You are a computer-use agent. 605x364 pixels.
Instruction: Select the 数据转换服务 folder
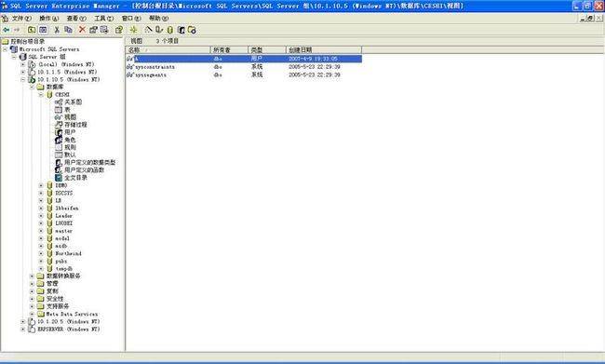[x=63, y=276]
